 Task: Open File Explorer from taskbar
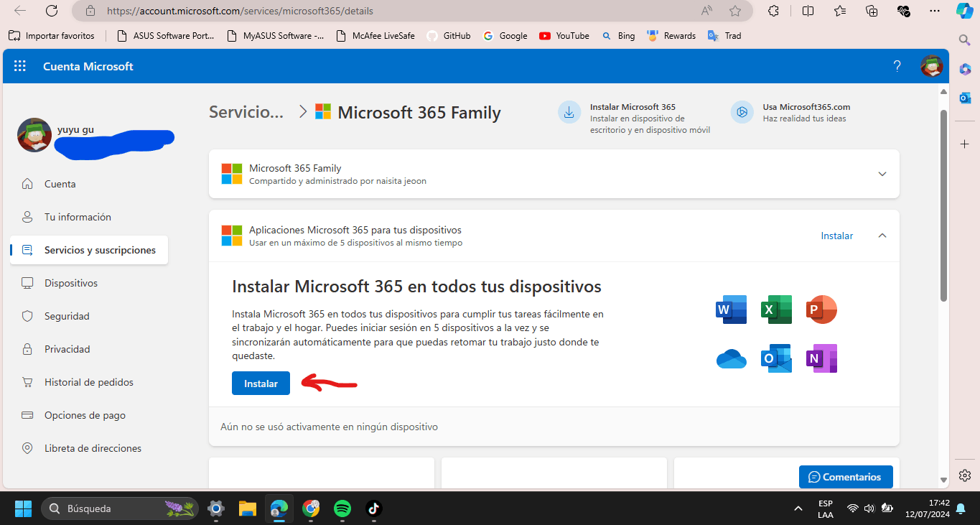click(x=247, y=508)
